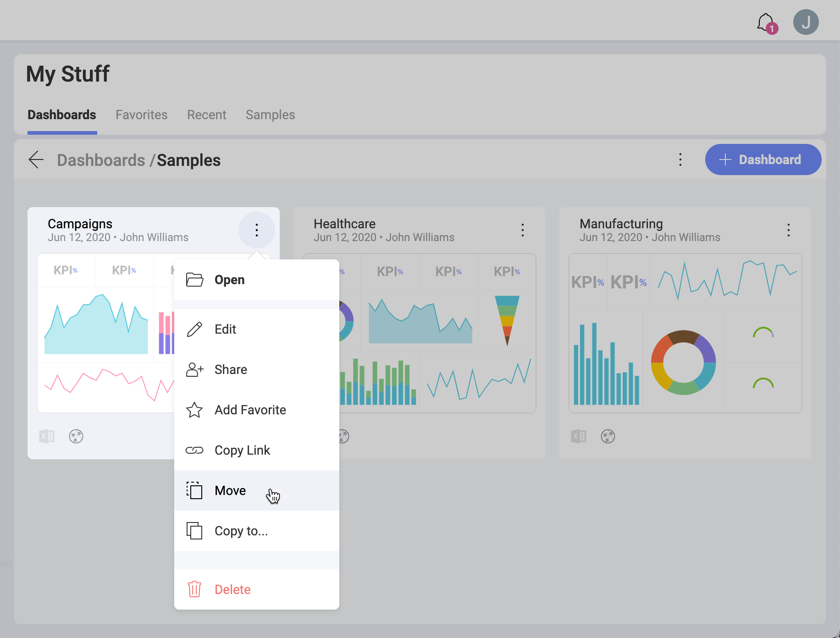Click the Edit pencil icon

point(194,329)
